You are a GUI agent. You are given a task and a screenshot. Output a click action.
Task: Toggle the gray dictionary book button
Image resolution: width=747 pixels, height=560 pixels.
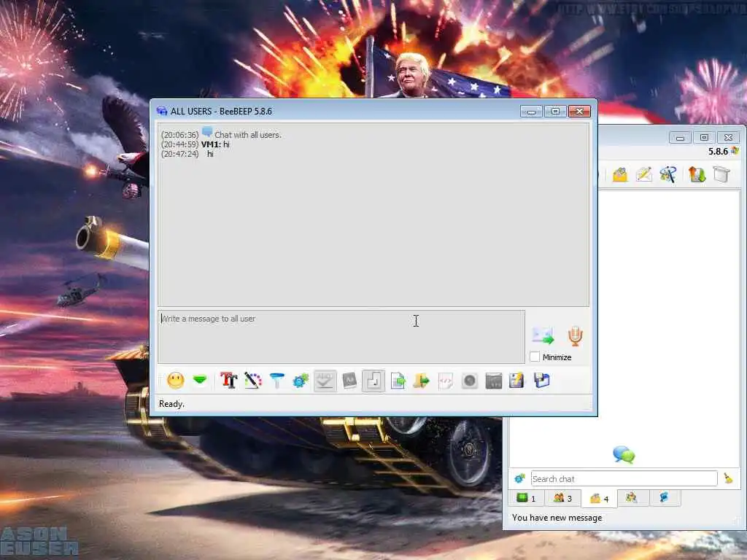click(349, 381)
